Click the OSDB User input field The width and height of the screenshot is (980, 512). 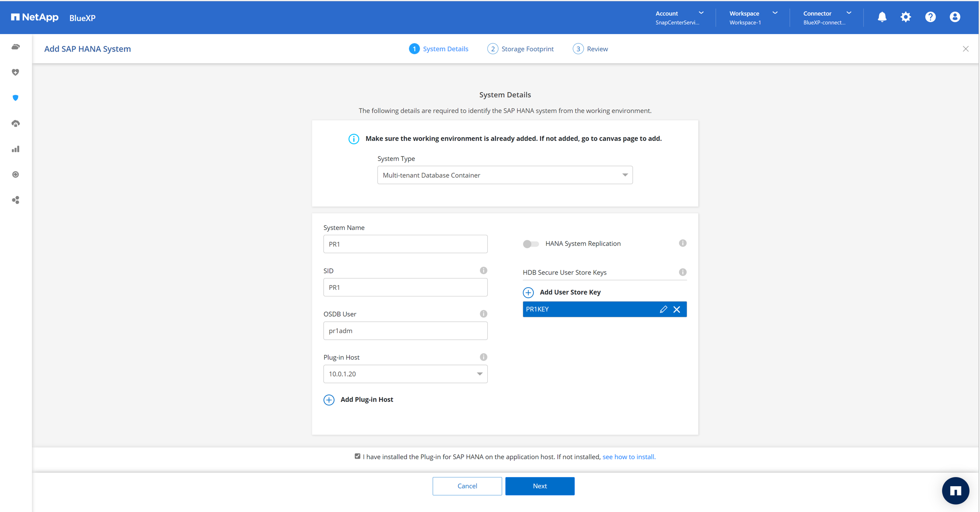[405, 331]
